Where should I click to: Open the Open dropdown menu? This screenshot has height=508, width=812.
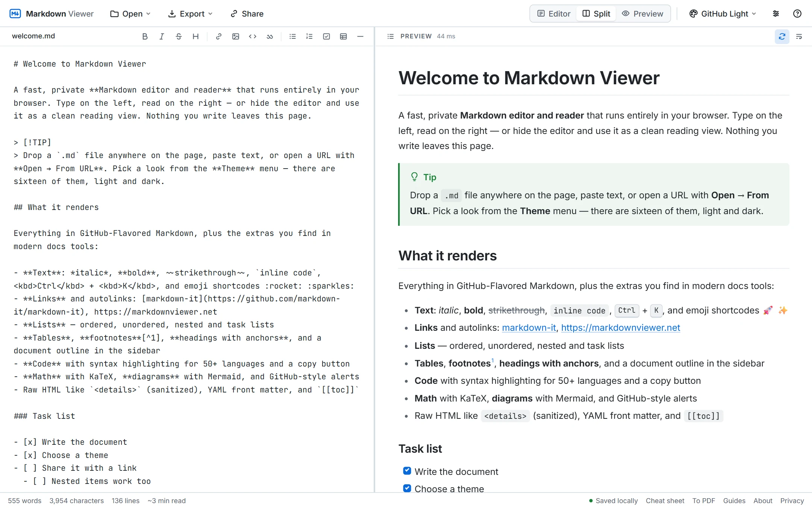click(130, 14)
